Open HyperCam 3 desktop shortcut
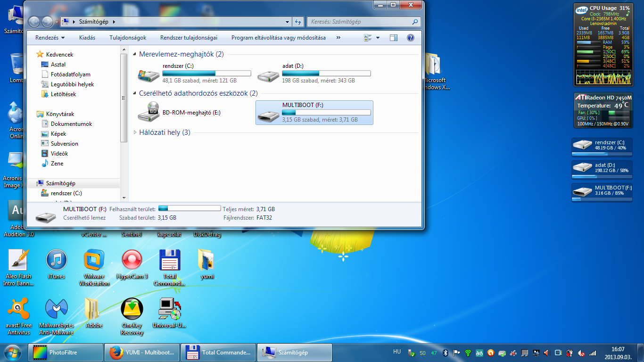 tap(132, 261)
